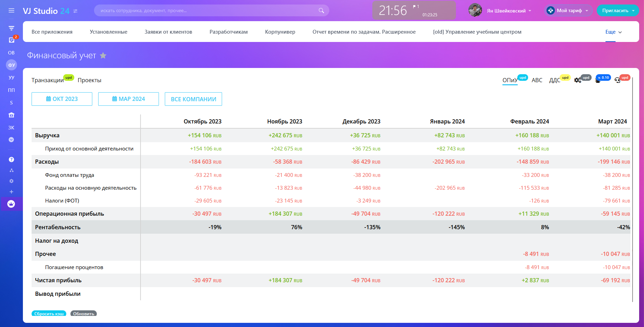
Task: Open the support headset icon
Action: click(617, 80)
